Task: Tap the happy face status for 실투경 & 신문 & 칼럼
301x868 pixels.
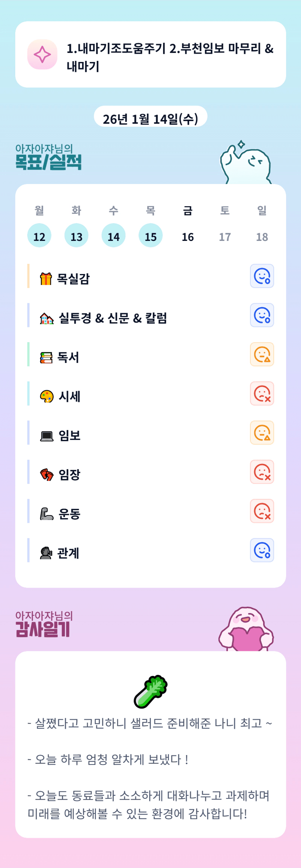Action: click(262, 315)
